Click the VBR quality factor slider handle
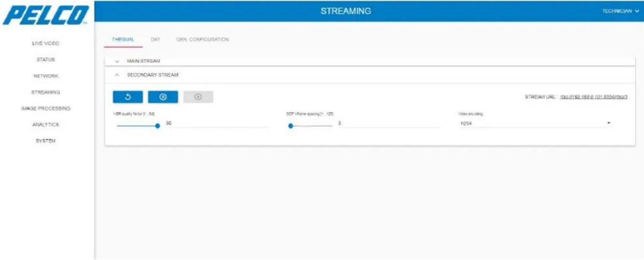Viewport: 644px width, 260px height. click(x=158, y=125)
